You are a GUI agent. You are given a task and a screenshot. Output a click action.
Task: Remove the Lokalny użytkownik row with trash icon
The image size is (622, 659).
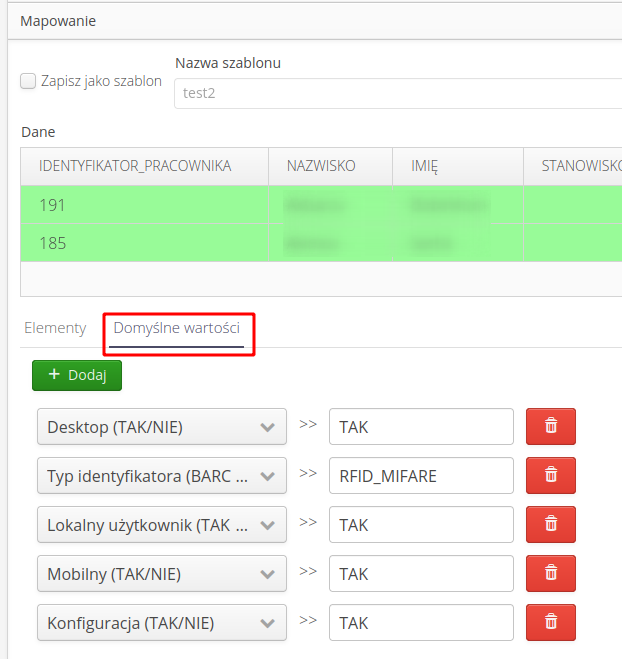pyautogui.click(x=550, y=525)
